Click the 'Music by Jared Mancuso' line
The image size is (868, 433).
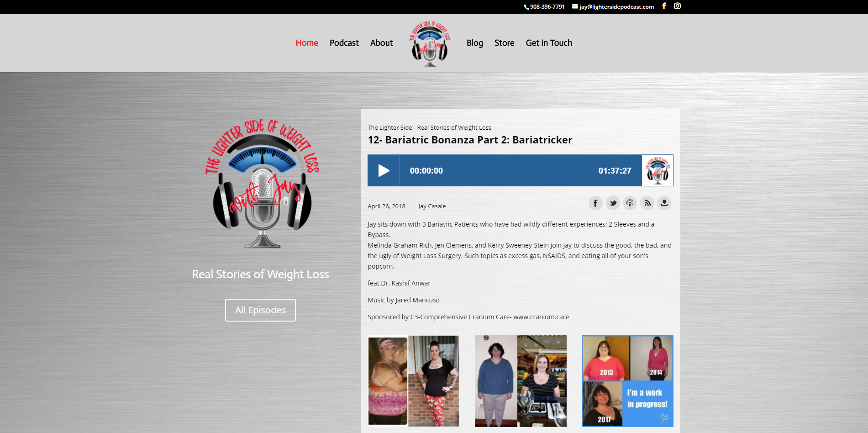coord(404,300)
